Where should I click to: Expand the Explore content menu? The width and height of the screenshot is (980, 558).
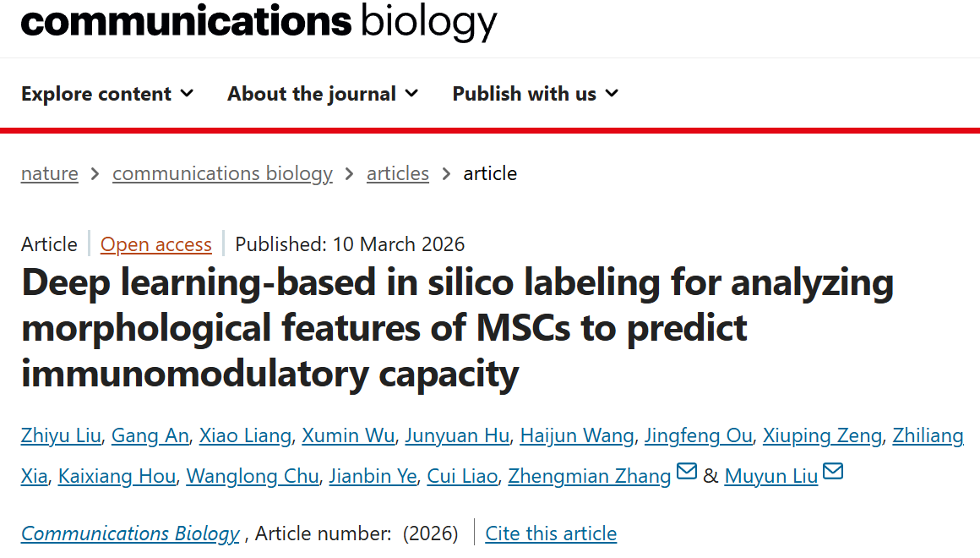pyautogui.click(x=107, y=94)
